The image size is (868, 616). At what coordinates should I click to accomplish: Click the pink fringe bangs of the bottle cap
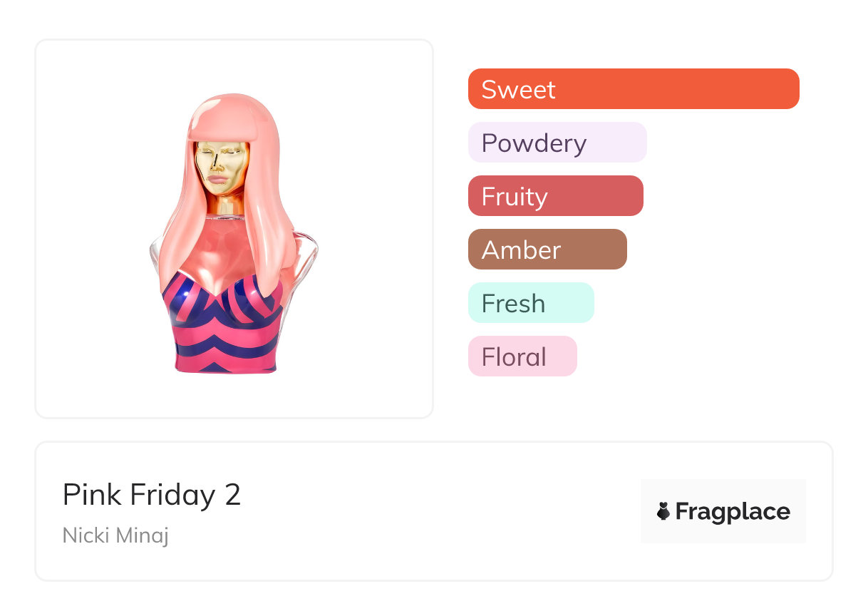point(222,125)
